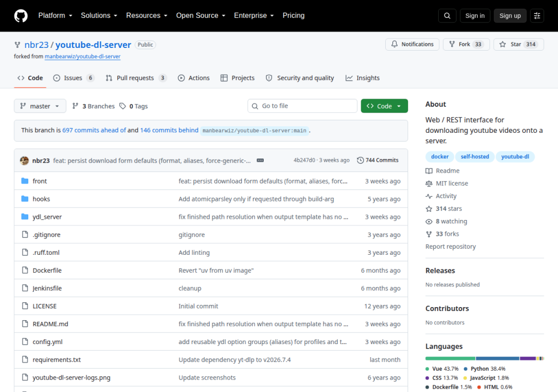
Task: Open the master branch selector dropdown
Action: coord(40,106)
